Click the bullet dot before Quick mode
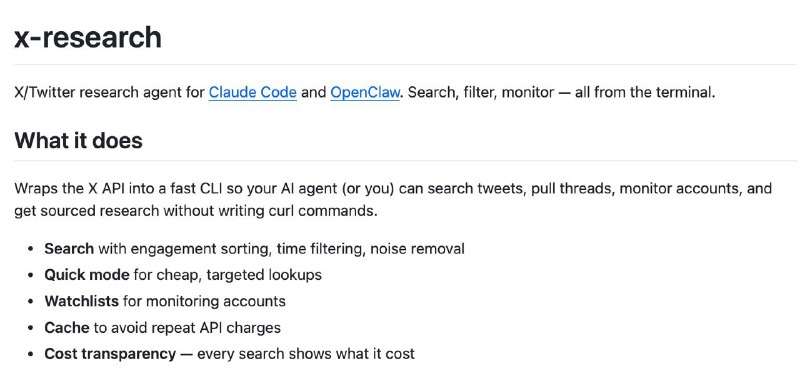Image resolution: width=800 pixels, height=386 pixels. point(31,275)
